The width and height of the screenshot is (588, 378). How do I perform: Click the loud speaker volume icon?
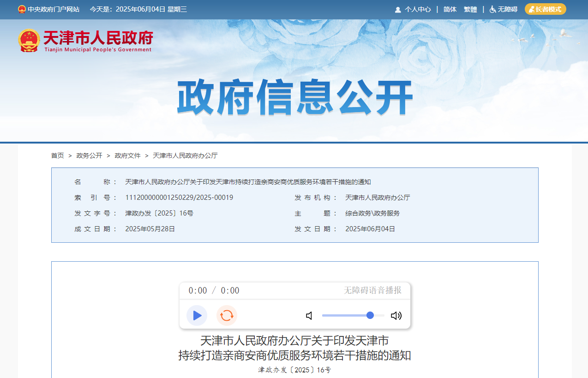pos(396,316)
